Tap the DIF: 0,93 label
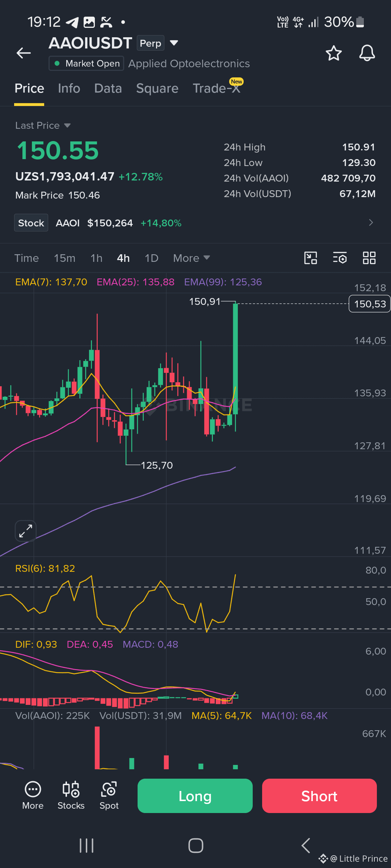This screenshot has width=391, height=868. [x=36, y=644]
